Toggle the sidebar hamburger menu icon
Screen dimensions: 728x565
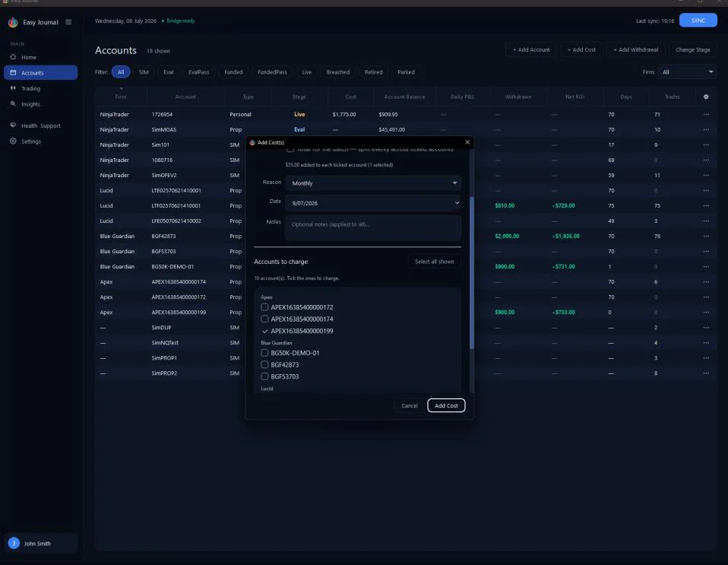[68, 22]
